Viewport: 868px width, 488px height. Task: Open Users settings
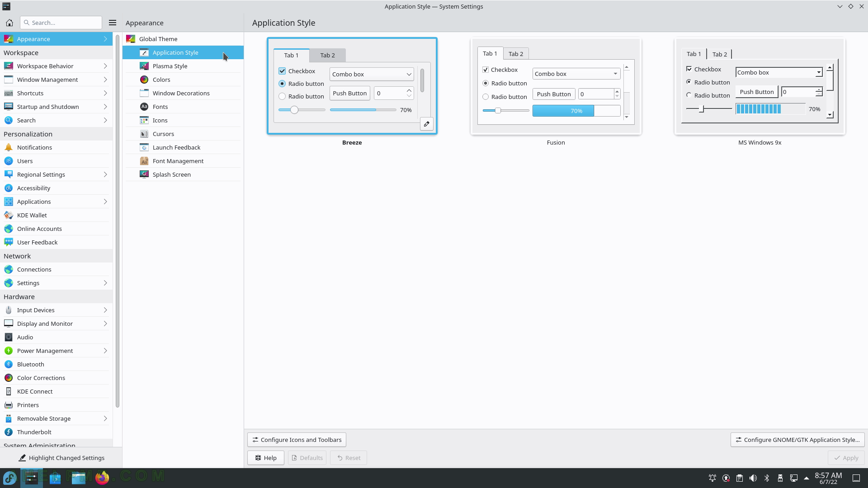tap(56, 161)
